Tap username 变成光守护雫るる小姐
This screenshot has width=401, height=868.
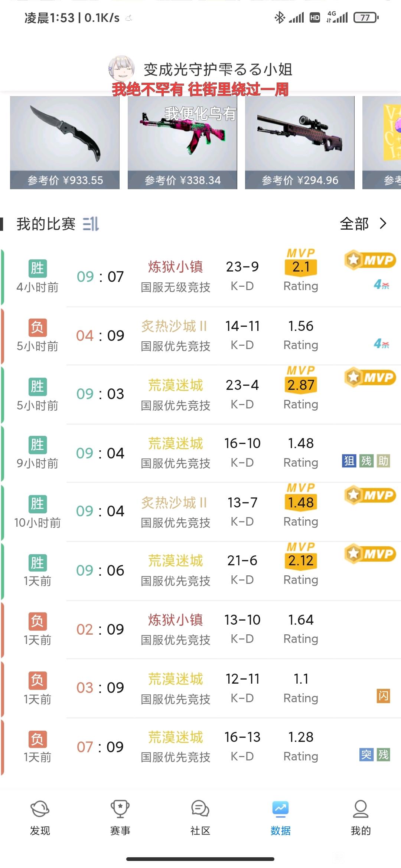coord(218,69)
